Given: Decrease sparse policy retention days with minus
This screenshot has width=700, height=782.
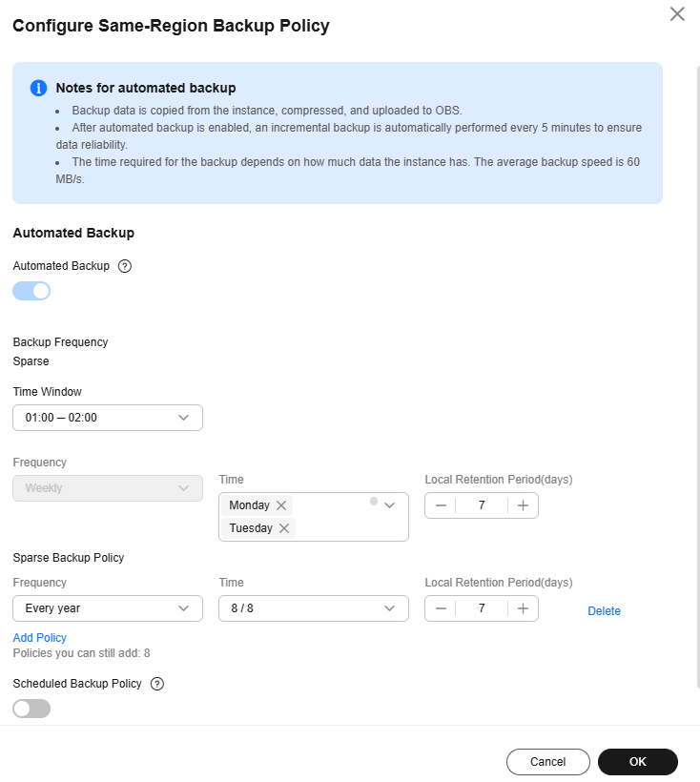Looking at the screenshot, I should pyautogui.click(x=440, y=608).
